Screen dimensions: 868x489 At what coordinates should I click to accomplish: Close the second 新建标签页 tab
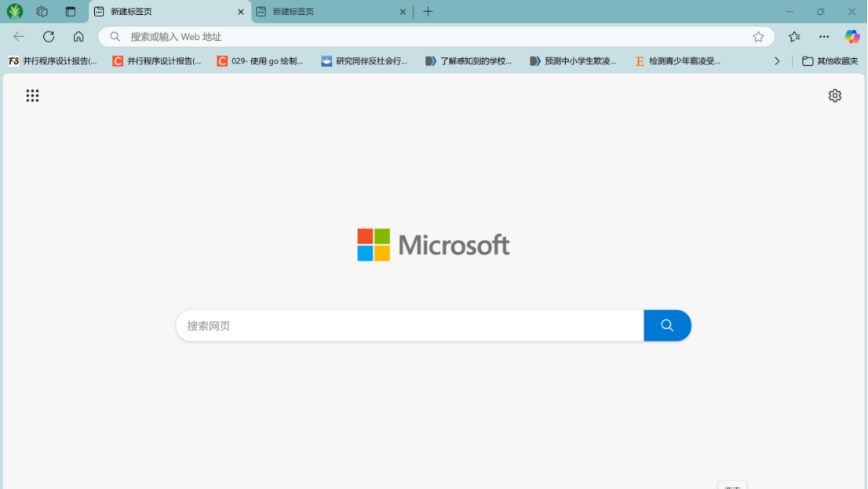[403, 12]
